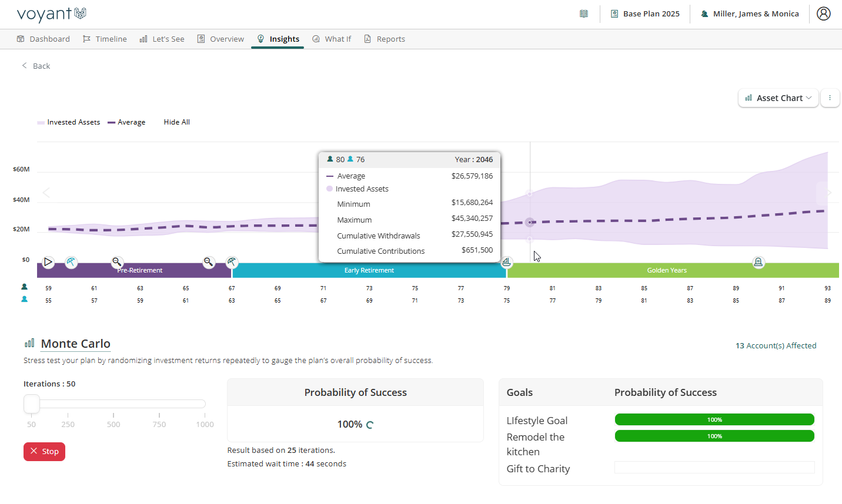Click the zoom-in magnifier on the timeline

click(117, 262)
